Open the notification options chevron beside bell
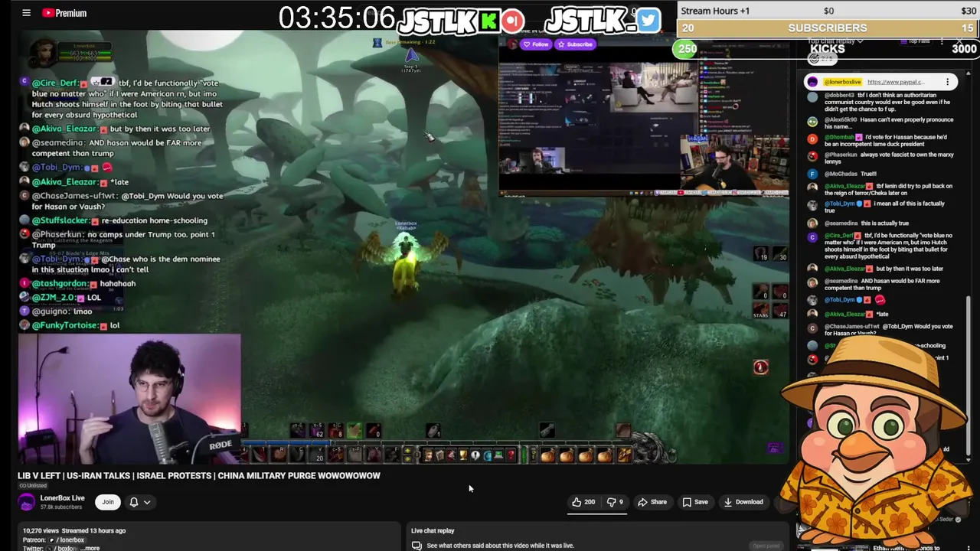 point(147,502)
